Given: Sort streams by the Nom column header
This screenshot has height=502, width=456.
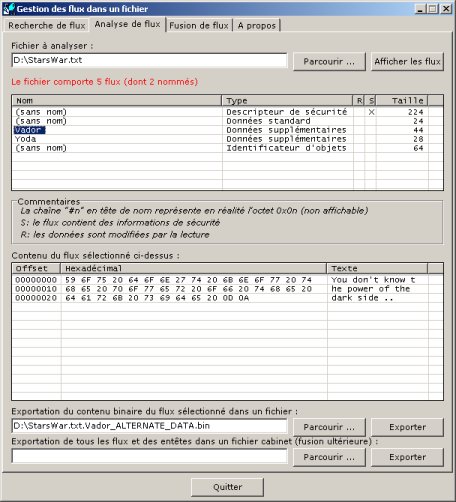Looking at the screenshot, I should [x=117, y=100].
